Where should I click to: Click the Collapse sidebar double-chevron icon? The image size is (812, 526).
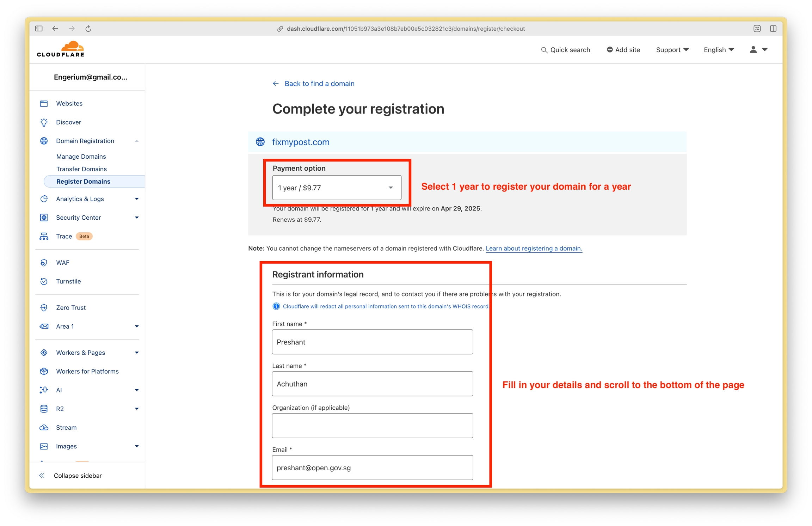[42, 476]
